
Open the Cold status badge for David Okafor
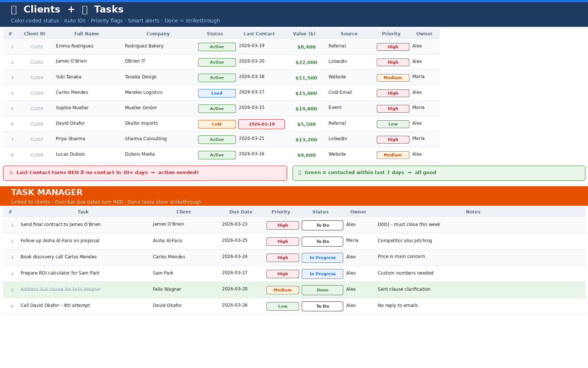(x=217, y=124)
